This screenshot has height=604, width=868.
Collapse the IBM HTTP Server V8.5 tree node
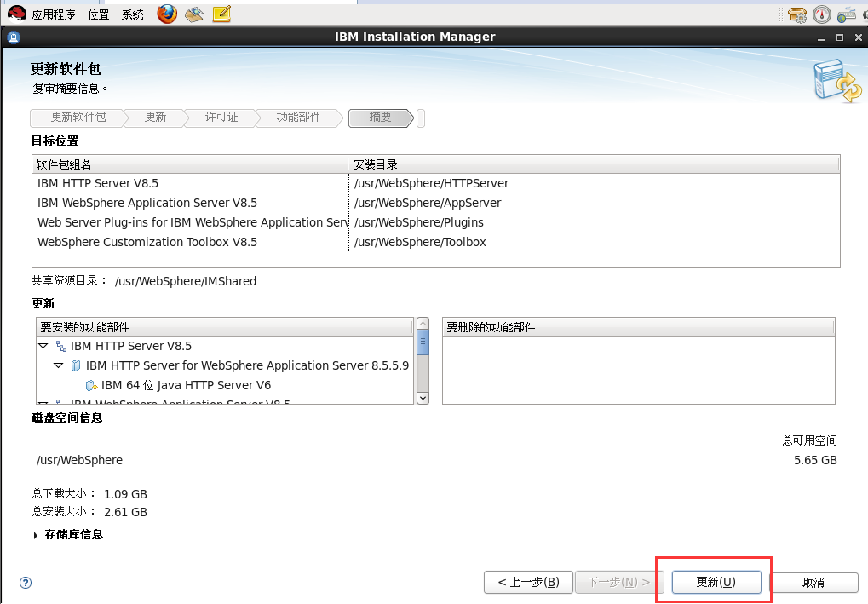[43, 346]
